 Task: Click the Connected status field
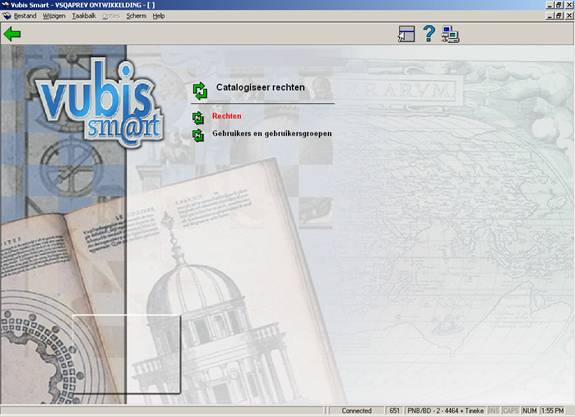tap(356, 411)
